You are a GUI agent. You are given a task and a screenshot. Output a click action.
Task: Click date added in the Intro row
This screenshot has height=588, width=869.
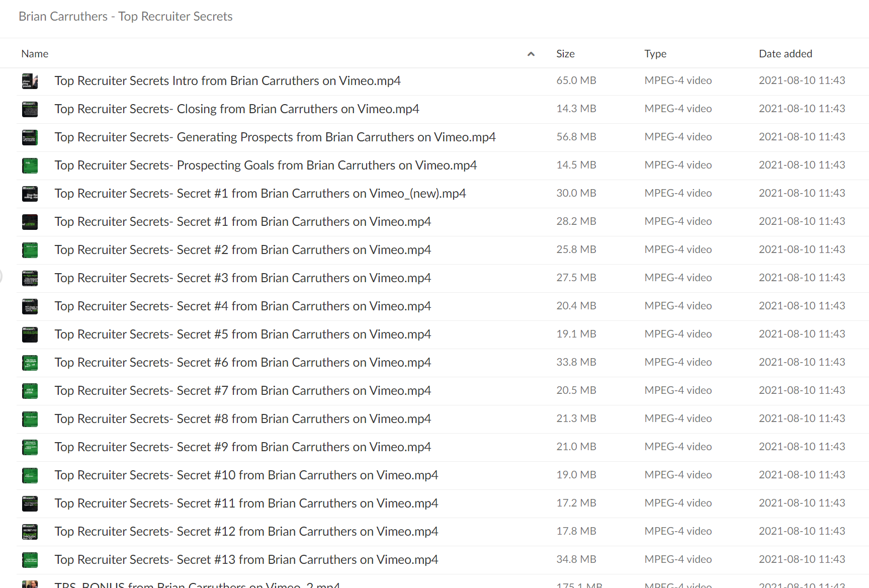pos(802,80)
